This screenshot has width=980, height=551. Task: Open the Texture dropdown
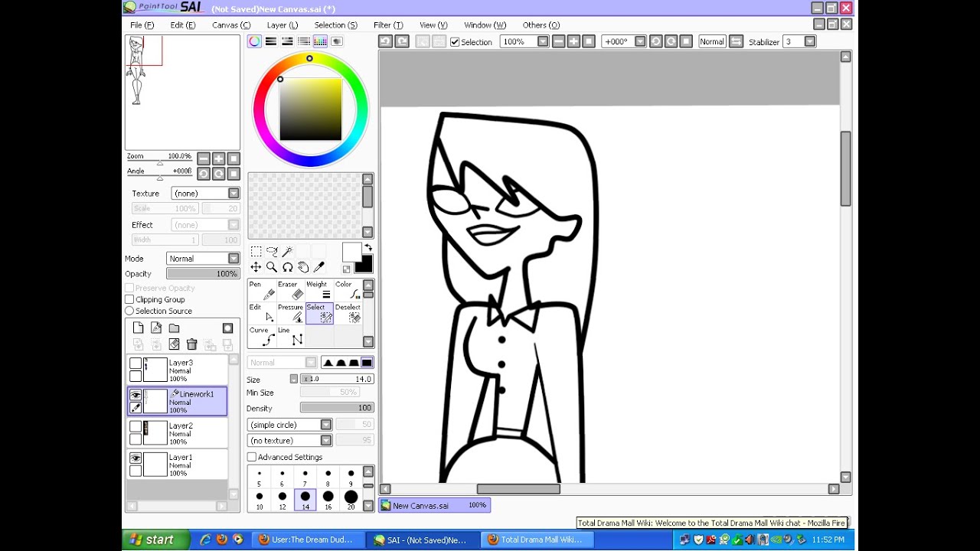(205, 194)
